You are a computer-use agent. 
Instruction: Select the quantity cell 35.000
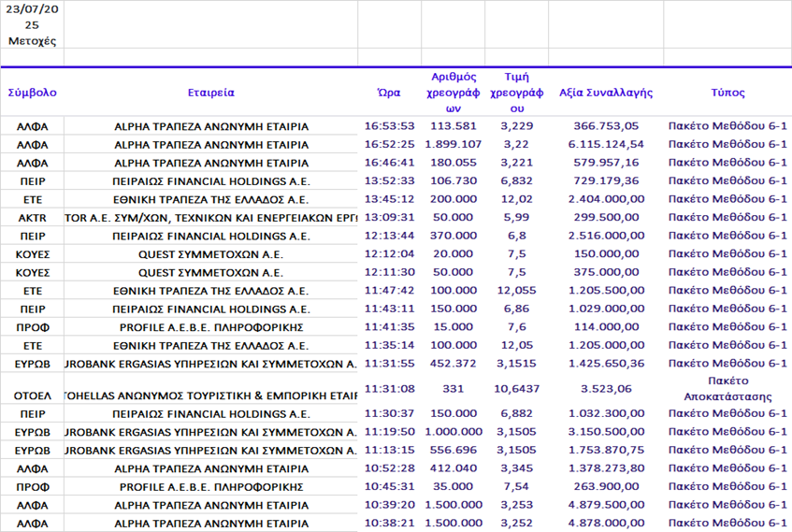(454, 486)
